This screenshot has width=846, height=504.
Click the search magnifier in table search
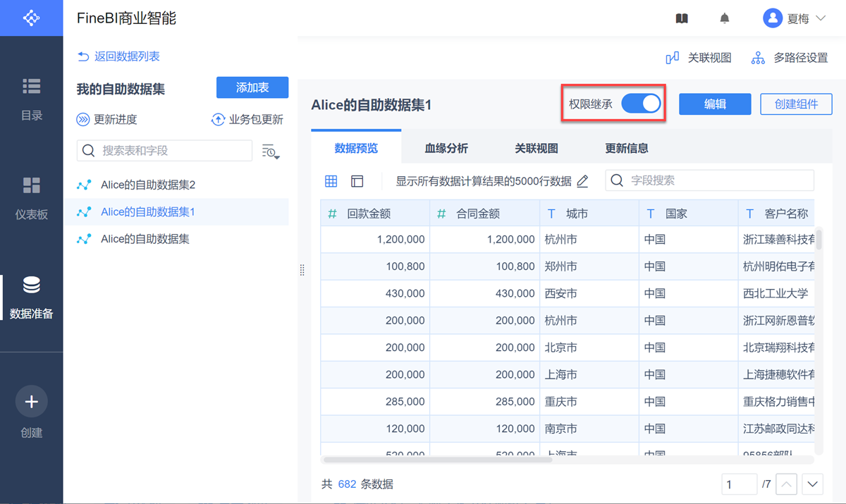89,150
